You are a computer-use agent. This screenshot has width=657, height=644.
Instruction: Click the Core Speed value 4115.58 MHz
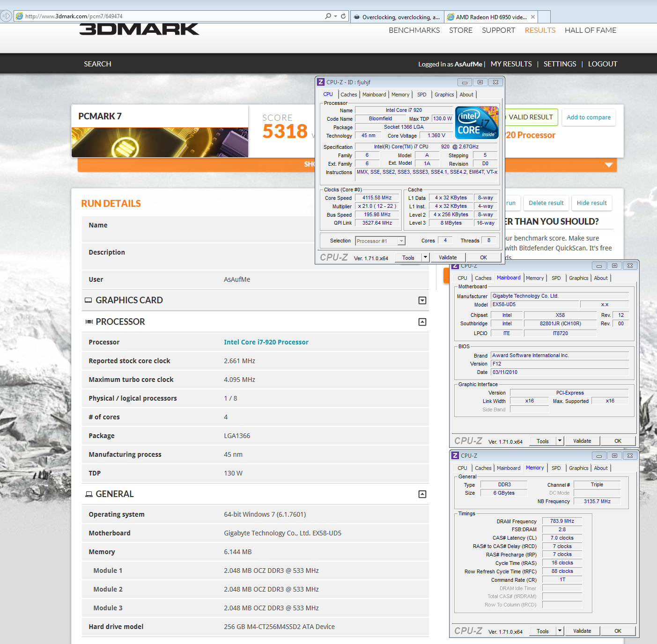point(377,198)
